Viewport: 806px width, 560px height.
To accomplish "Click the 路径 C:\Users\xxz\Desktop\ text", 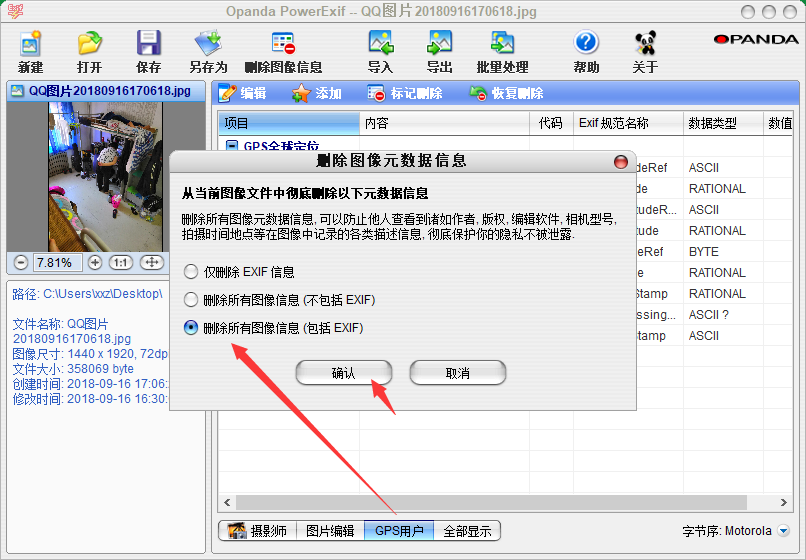I will coord(87,294).
